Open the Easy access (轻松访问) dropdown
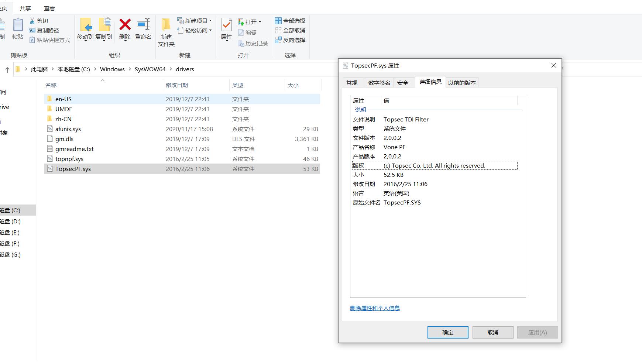 [x=195, y=31]
